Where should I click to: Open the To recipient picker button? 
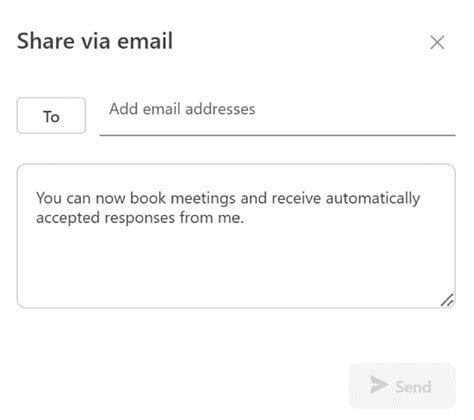point(51,116)
